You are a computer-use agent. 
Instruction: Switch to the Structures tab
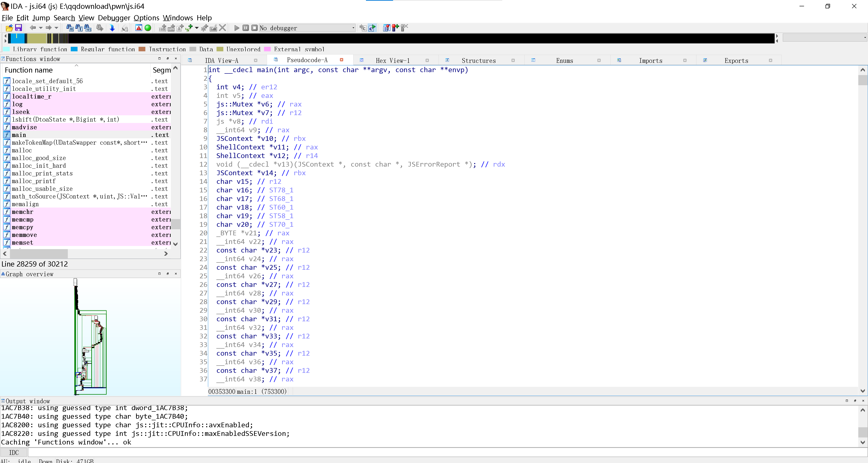point(479,61)
